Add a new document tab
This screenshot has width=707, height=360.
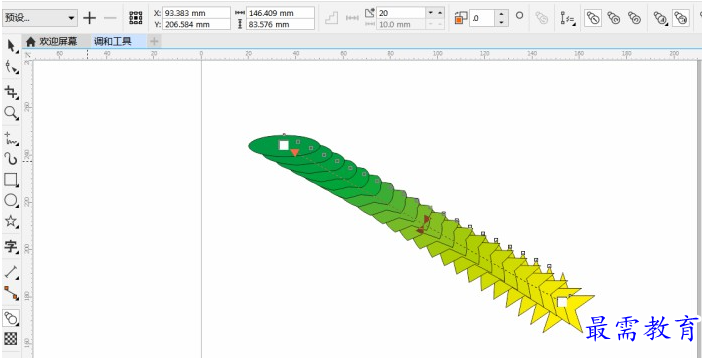154,42
